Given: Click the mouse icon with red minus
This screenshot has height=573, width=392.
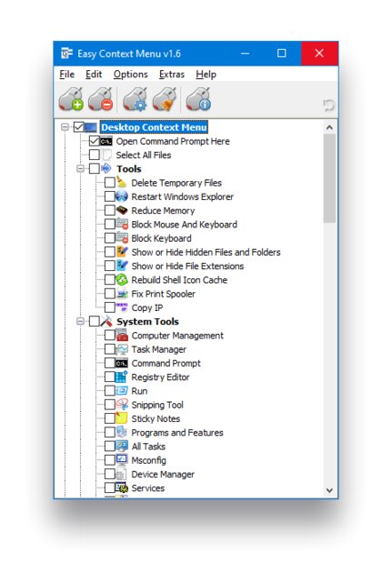Looking at the screenshot, I should (100, 99).
